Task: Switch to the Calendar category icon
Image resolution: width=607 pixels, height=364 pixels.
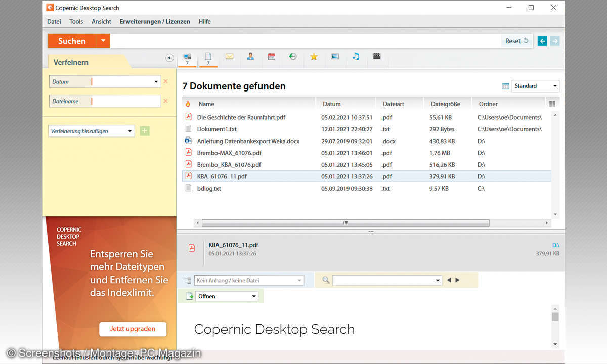Action: coord(272,57)
